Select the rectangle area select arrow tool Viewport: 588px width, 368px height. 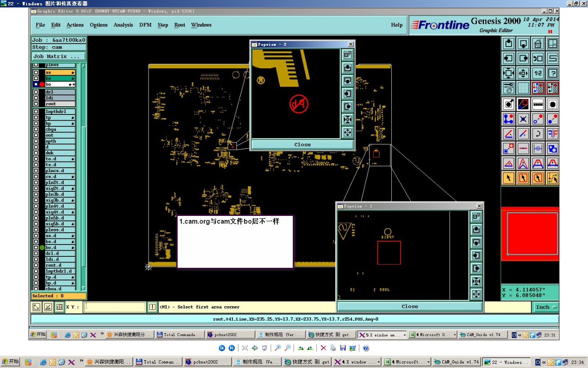tap(523, 178)
